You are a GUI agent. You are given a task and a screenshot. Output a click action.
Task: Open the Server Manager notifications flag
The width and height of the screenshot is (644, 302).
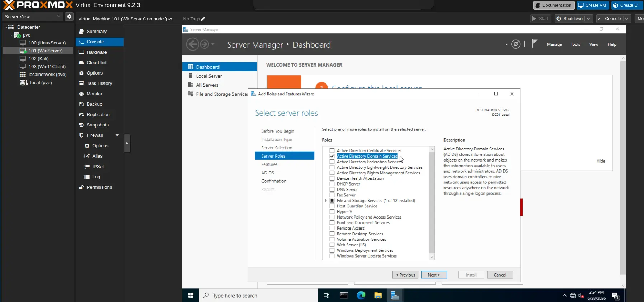pyautogui.click(x=535, y=44)
